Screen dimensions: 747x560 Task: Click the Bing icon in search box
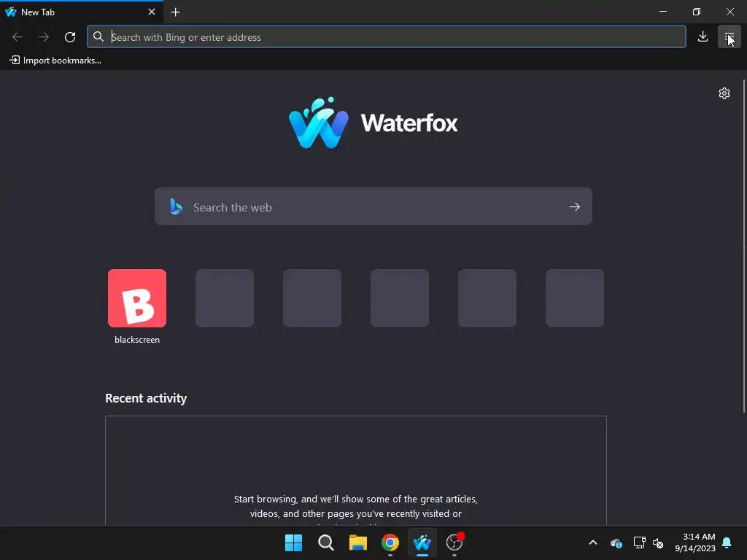[x=176, y=206]
